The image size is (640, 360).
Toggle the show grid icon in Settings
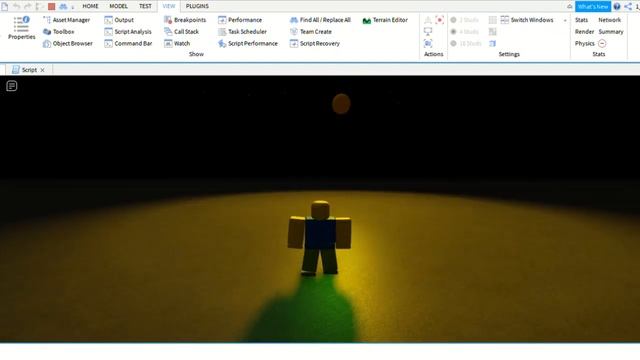point(493,20)
